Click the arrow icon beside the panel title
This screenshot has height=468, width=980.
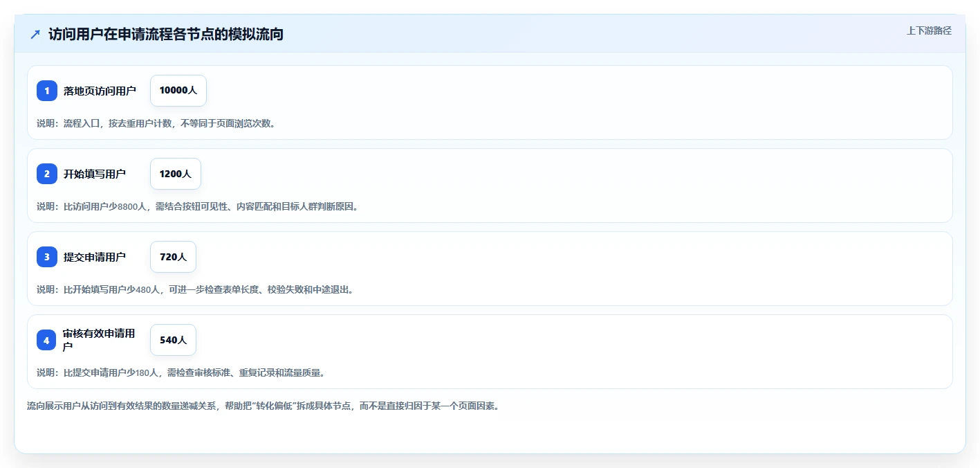click(x=35, y=34)
